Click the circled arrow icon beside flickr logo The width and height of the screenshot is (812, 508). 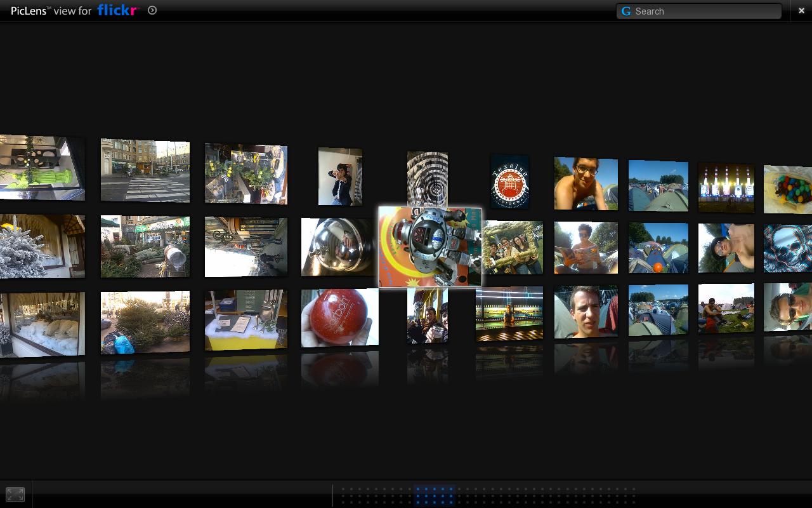[x=152, y=10]
